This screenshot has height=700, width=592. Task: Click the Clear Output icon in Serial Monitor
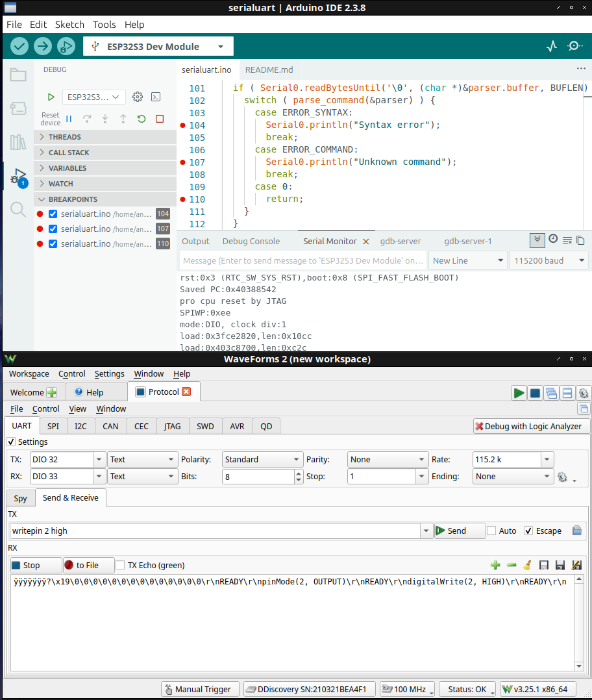point(567,240)
